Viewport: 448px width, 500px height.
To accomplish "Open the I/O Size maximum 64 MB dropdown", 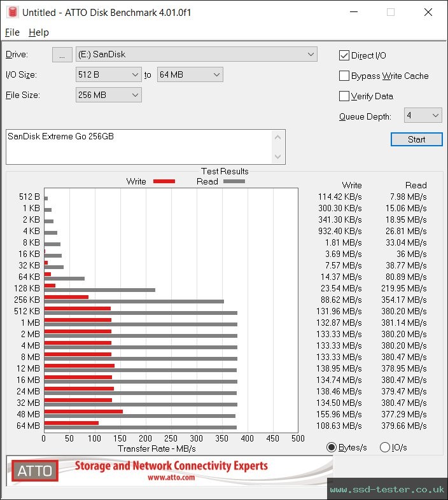I will tap(190, 74).
